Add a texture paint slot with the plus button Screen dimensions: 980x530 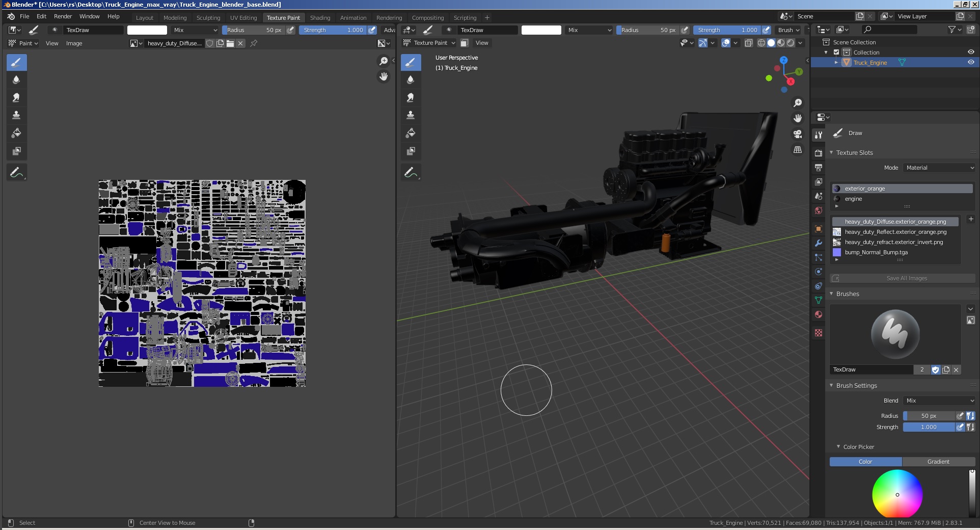pyautogui.click(x=971, y=219)
